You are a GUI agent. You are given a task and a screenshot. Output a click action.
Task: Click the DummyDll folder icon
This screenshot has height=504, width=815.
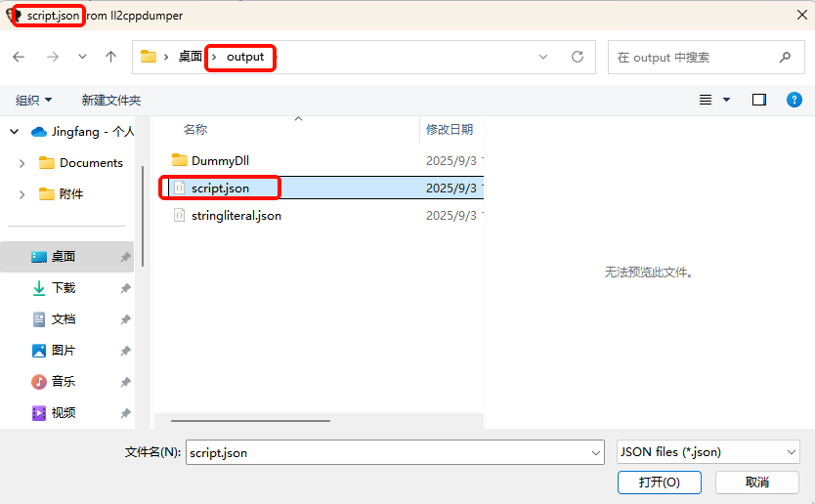(x=180, y=160)
